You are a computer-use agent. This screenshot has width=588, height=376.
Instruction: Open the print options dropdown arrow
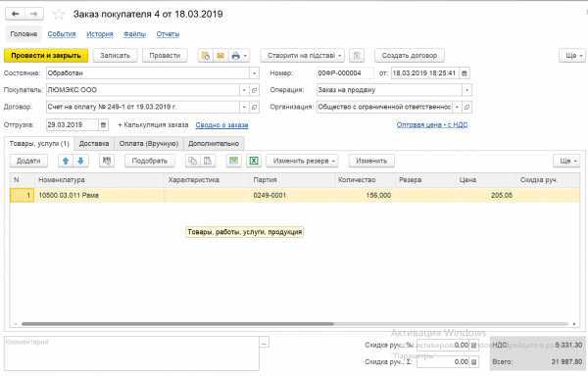click(245, 56)
